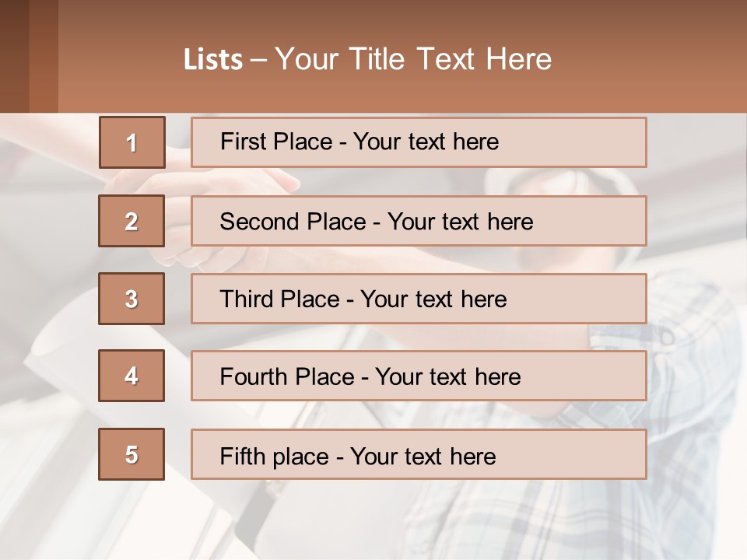Select the number 4 square
This screenshot has height=560, width=747.
point(132,376)
